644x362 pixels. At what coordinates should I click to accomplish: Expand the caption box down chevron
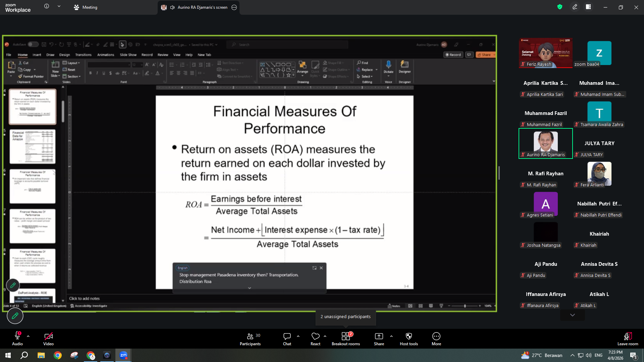(x=250, y=288)
